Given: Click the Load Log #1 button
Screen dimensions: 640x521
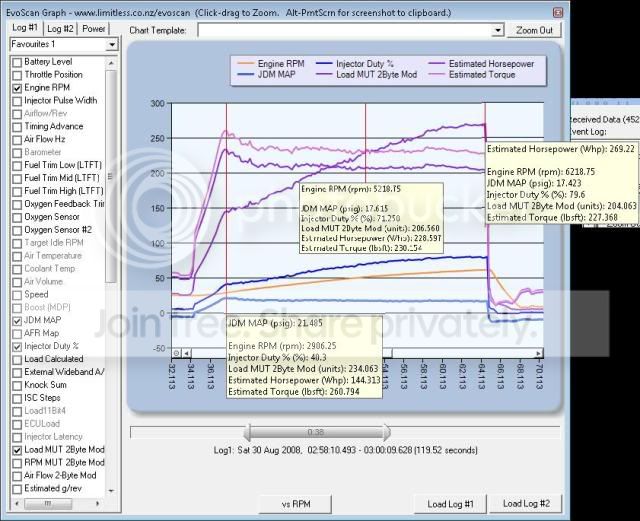Looking at the screenshot, I should [x=450, y=504].
